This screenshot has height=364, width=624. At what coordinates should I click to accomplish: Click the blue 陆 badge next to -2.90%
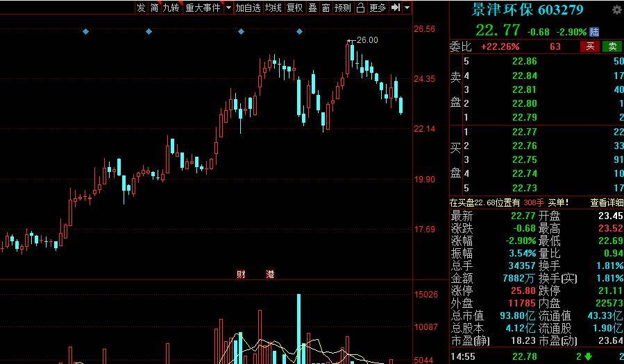pos(594,32)
